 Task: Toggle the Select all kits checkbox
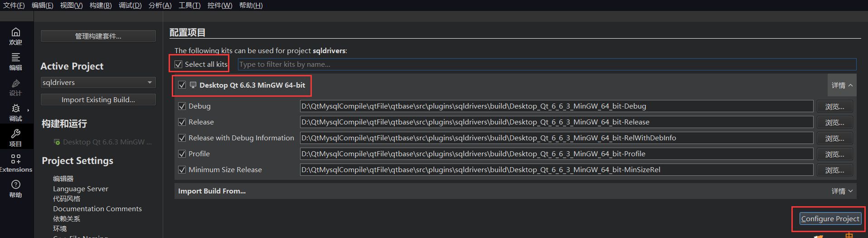179,64
